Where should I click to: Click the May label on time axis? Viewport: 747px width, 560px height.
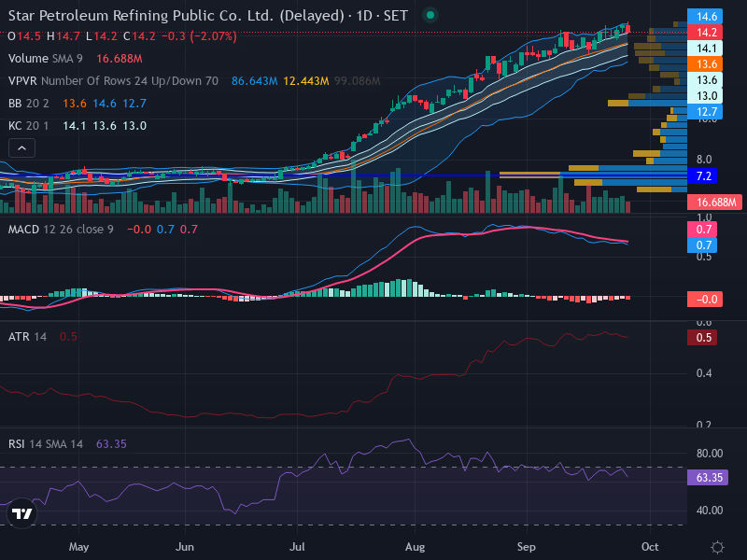click(79, 547)
